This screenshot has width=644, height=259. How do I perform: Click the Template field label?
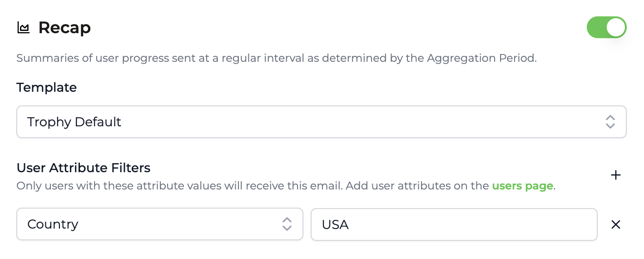click(46, 87)
